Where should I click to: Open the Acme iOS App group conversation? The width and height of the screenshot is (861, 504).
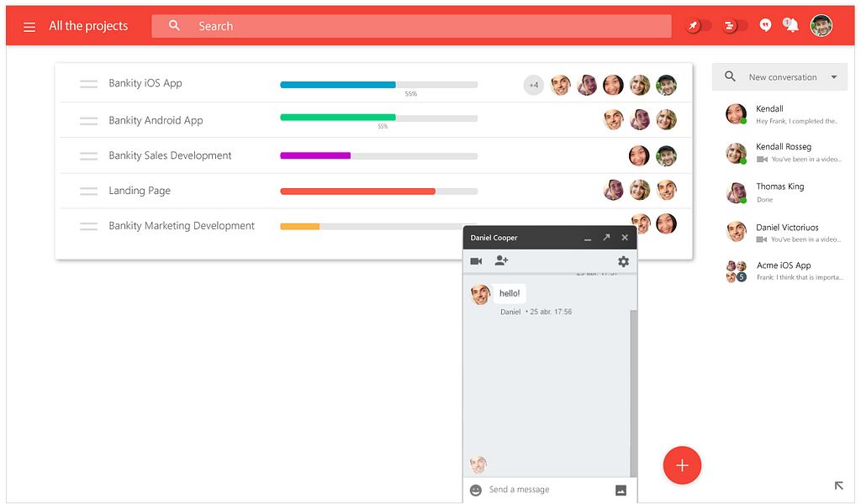[x=783, y=271]
